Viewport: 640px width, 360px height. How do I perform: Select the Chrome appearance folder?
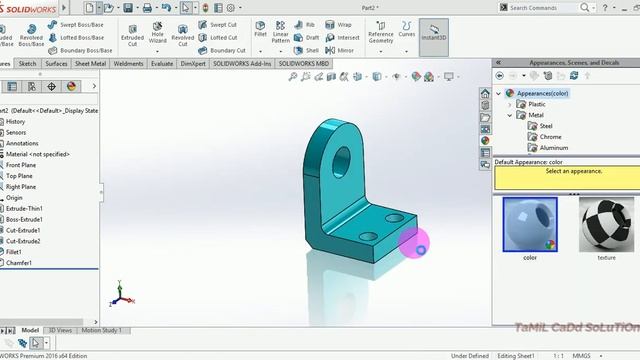coord(544,137)
